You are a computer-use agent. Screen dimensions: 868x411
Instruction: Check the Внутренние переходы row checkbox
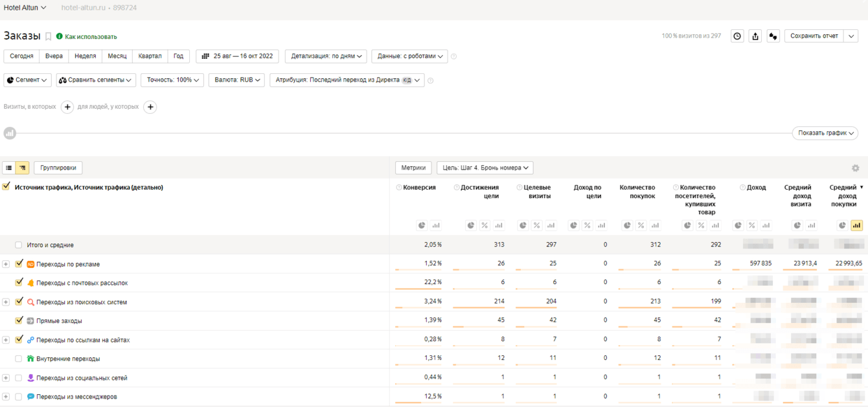tap(19, 359)
